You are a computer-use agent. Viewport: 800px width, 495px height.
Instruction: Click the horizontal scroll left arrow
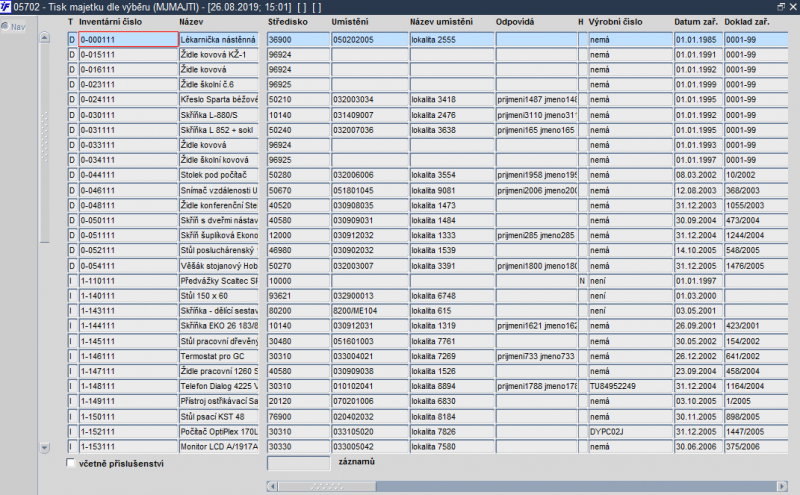click(x=272, y=486)
